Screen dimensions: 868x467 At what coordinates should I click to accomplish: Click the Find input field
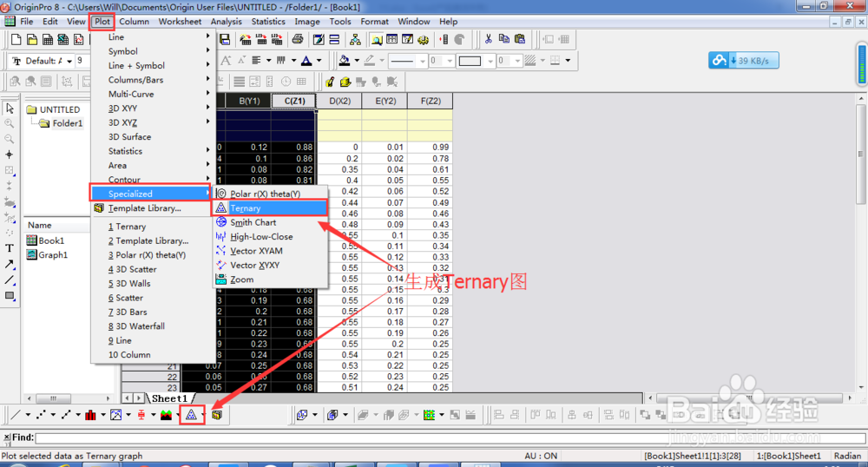click(x=450, y=437)
